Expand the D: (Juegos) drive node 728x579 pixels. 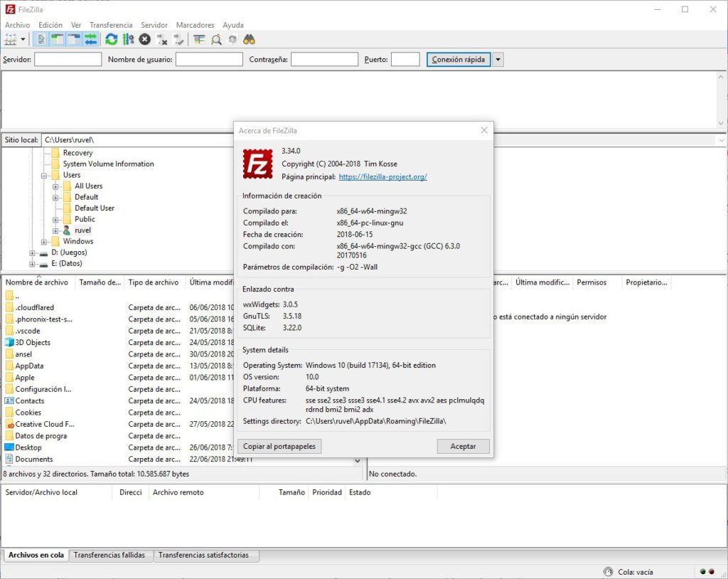point(32,253)
